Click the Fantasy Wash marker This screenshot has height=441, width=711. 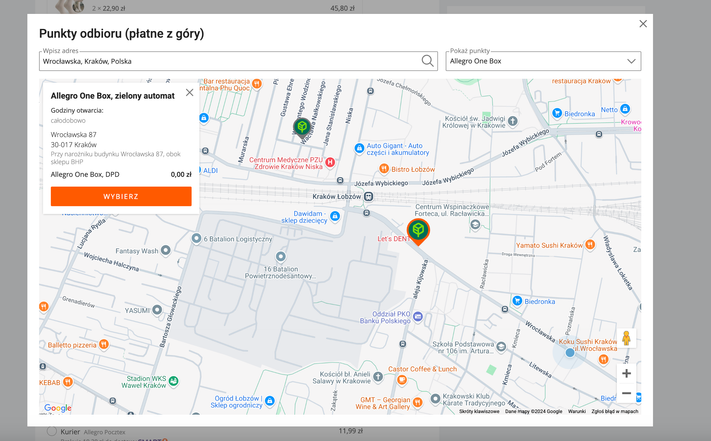[x=166, y=250]
